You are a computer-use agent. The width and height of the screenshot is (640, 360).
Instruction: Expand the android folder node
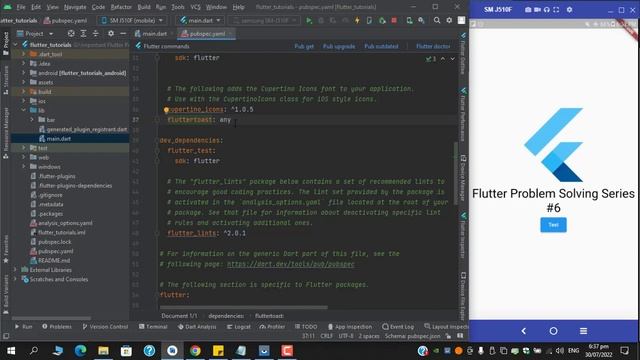(23, 73)
